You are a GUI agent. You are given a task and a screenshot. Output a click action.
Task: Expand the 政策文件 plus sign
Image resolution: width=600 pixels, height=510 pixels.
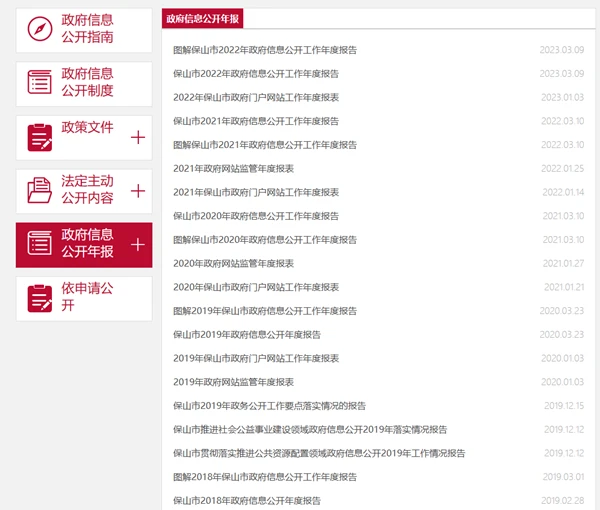(138, 137)
